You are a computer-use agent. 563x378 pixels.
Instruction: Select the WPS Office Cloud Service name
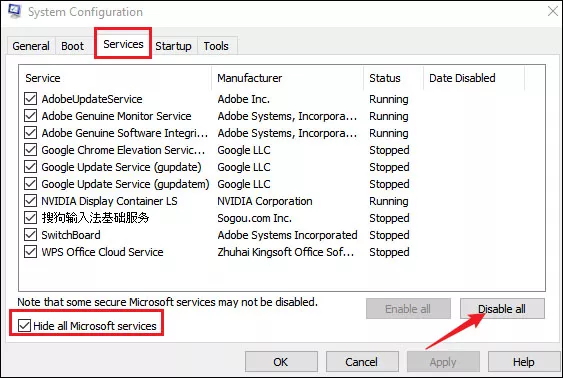[102, 252]
